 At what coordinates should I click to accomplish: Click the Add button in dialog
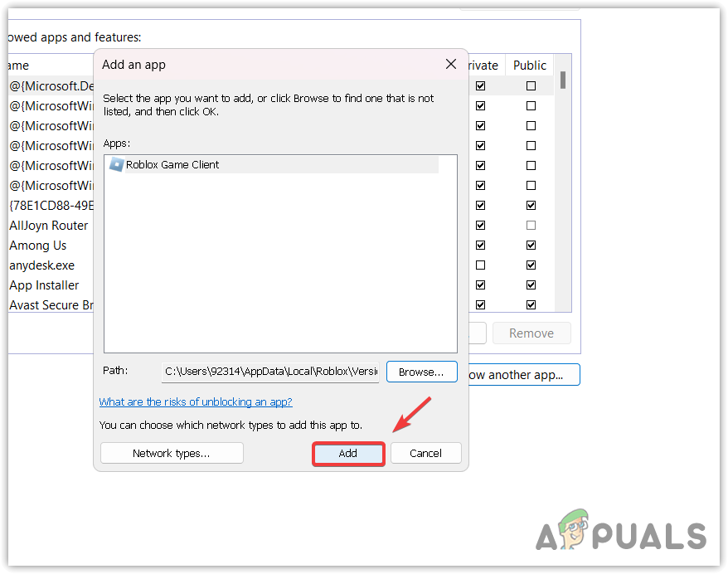pyautogui.click(x=347, y=453)
